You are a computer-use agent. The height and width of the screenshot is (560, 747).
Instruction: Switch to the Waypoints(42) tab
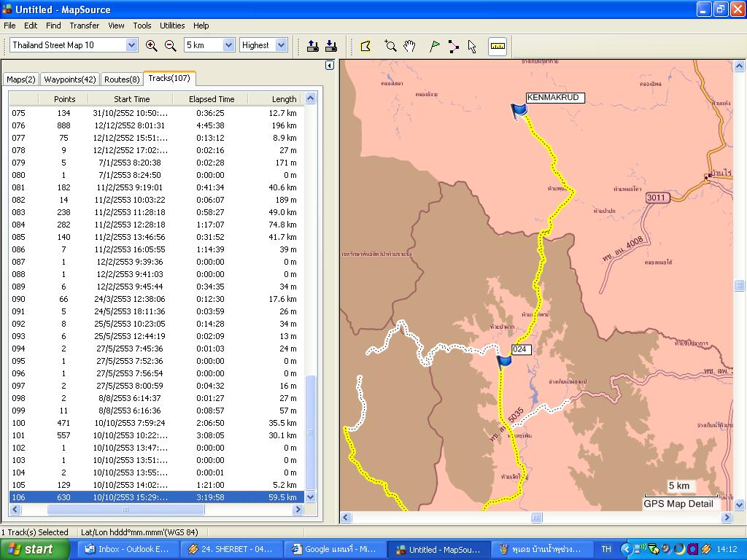(x=69, y=79)
